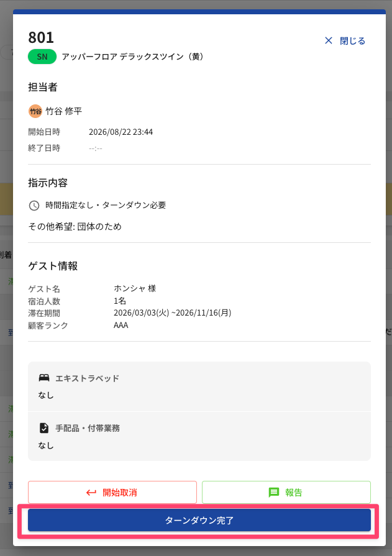Click the clock icon beside 時間指定なし
The image size is (392, 556).
pos(34,205)
